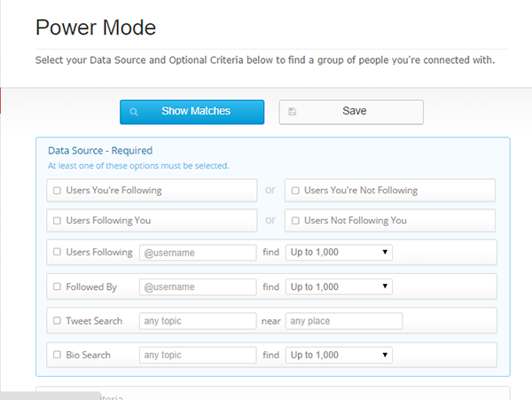Expand the Followed By Up to 1,000 dropdown
Viewport: 532px width, 400px height.
tap(339, 287)
